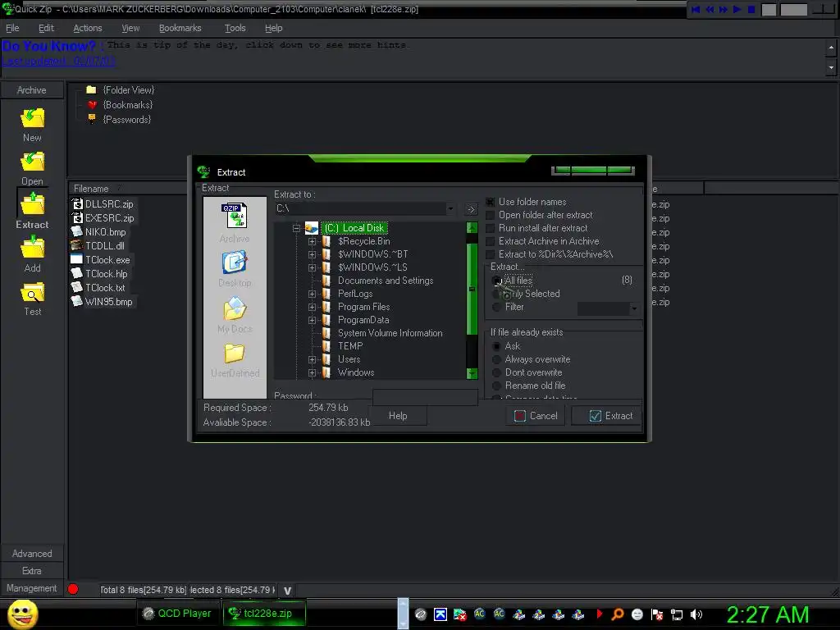Choose the GZIP Archive location icon
This screenshot has width=840, height=630.
235,215
